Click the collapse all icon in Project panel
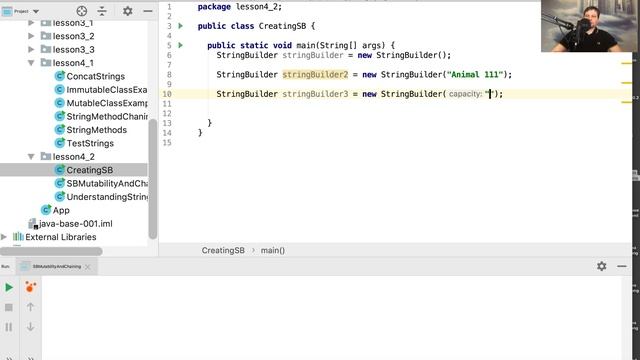The image size is (640, 360). pos(102,11)
